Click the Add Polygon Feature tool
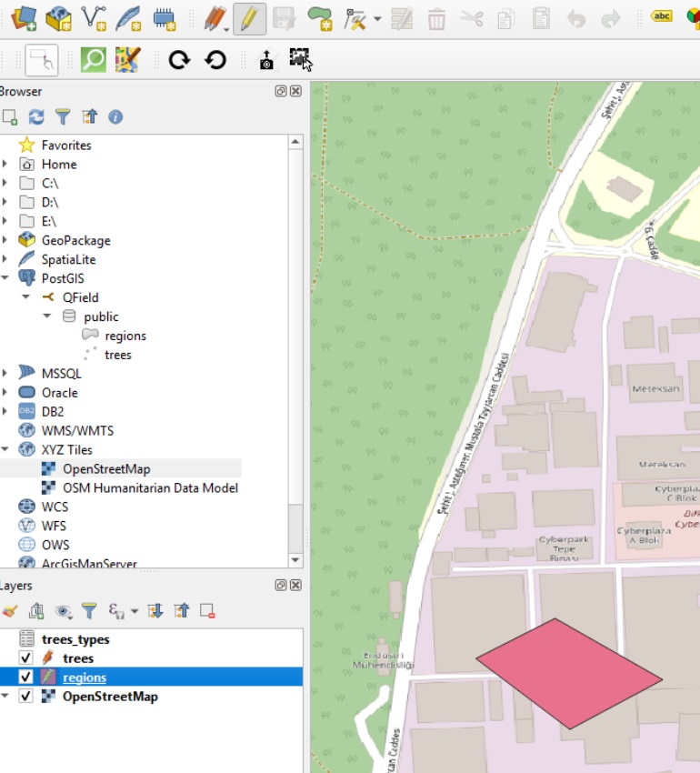Image resolution: width=700 pixels, height=773 pixels. point(319,17)
